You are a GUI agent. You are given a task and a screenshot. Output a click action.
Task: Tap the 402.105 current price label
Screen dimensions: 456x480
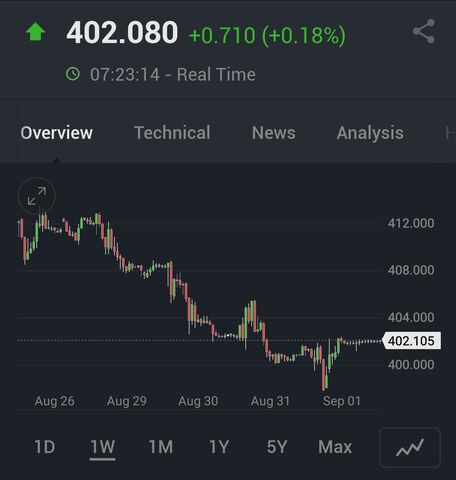coord(412,341)
